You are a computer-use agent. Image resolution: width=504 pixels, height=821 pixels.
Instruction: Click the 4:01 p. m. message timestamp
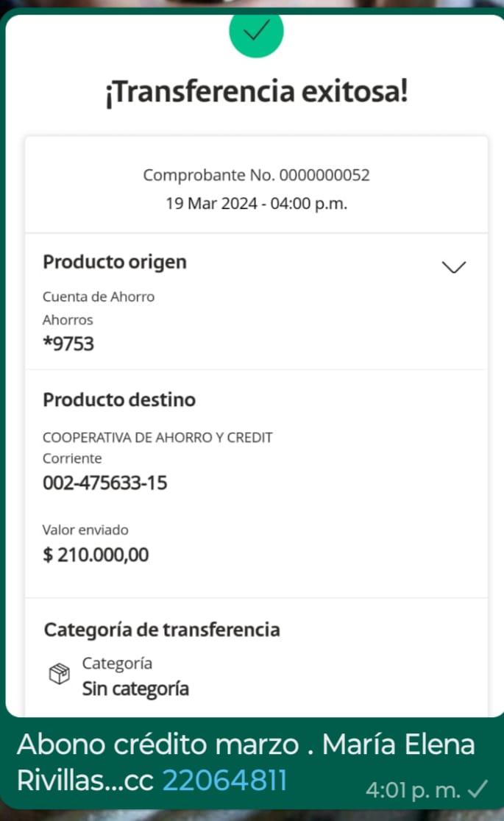click(x=413, y=790)
